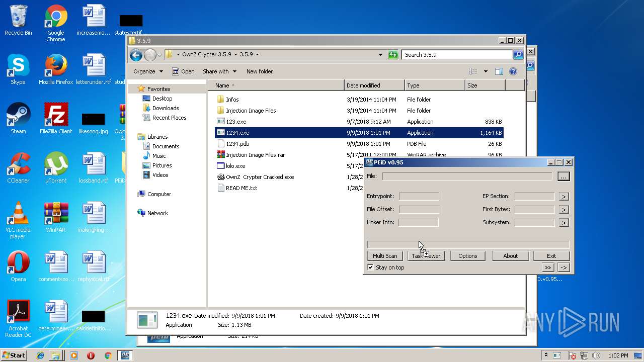
Task: Expand the Share with dropdown
Action: pyautogui.click(x=219, y=71)
